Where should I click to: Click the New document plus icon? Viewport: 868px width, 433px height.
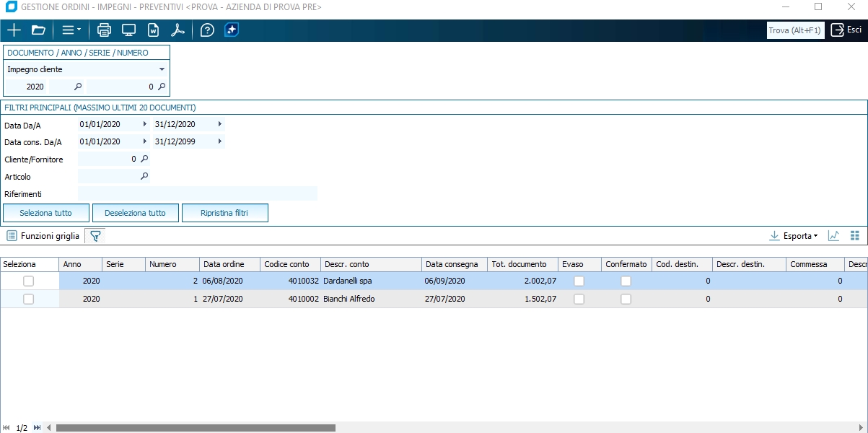coord(14,30)
